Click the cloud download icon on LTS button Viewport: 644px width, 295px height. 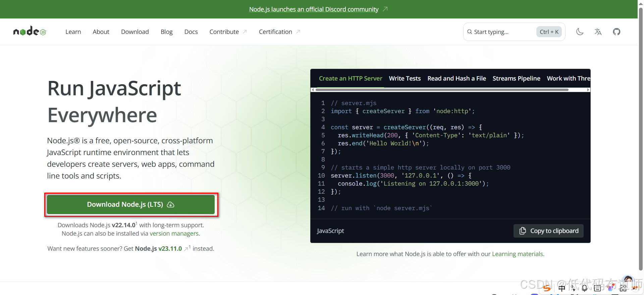(171, 205)
